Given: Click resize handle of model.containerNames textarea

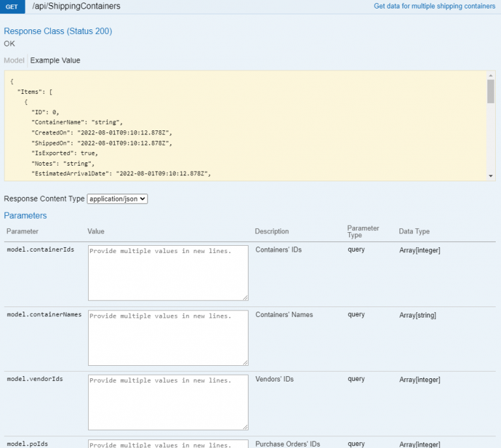Looking at the screenshot, I should click(245, 363).
